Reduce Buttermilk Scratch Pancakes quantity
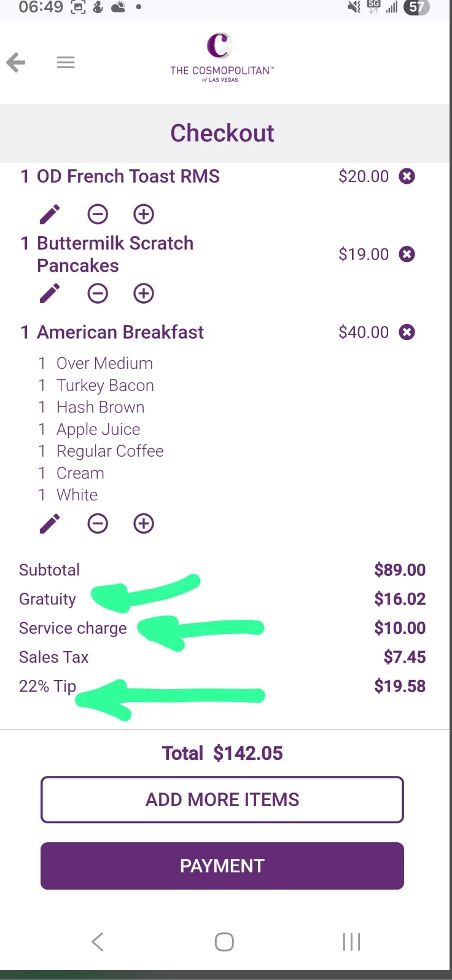This screenshot has width=452, height=980. pyautogui.click(x=98, y=293)
